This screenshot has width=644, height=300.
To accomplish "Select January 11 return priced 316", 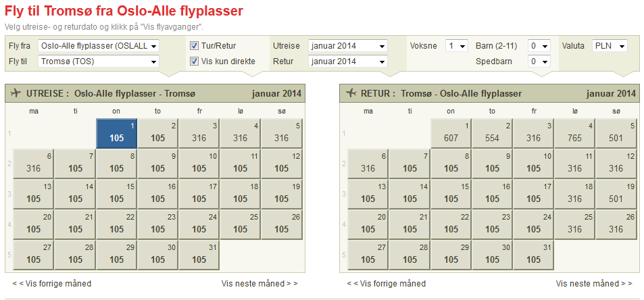I will (574, 164).
